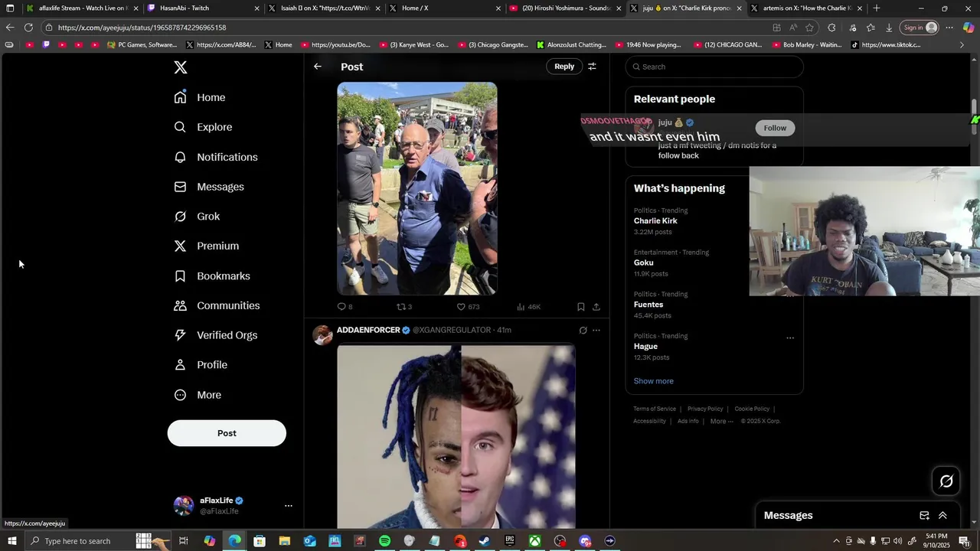Like the post with 673 likes
The height and width of the screenshot is (551, 980).
pyautogui.click(x=468, y=307)
